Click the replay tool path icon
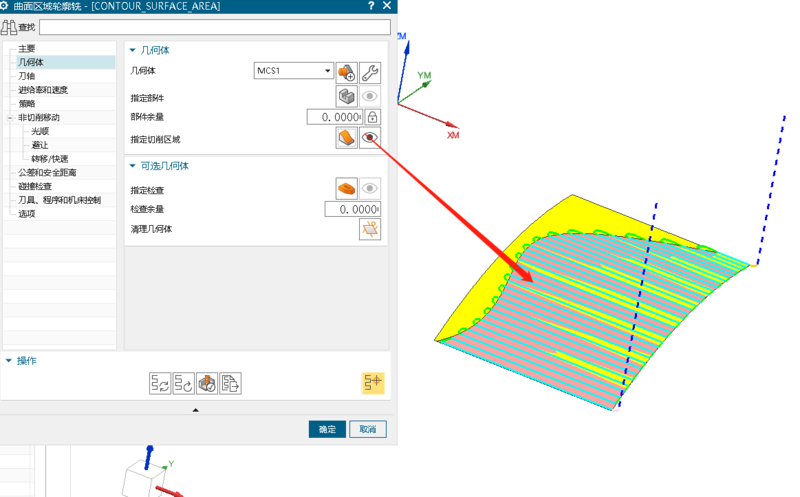 click(183, 383)
